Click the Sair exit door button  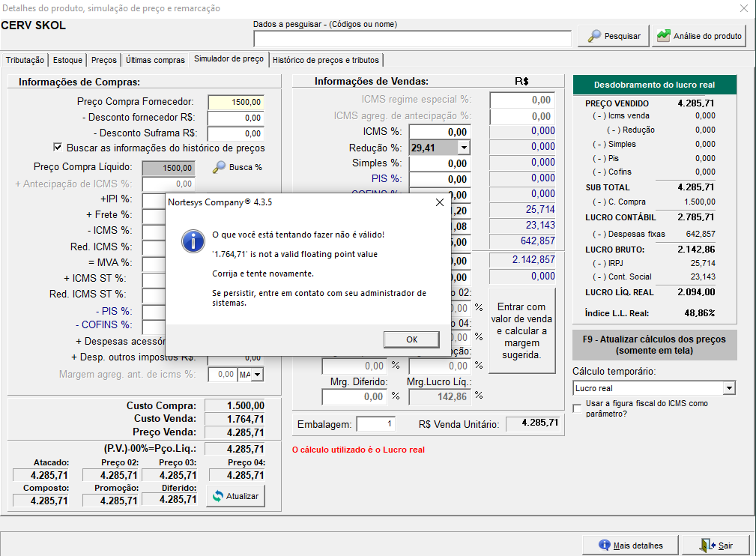pyautogui.click(x=717, y=546)
